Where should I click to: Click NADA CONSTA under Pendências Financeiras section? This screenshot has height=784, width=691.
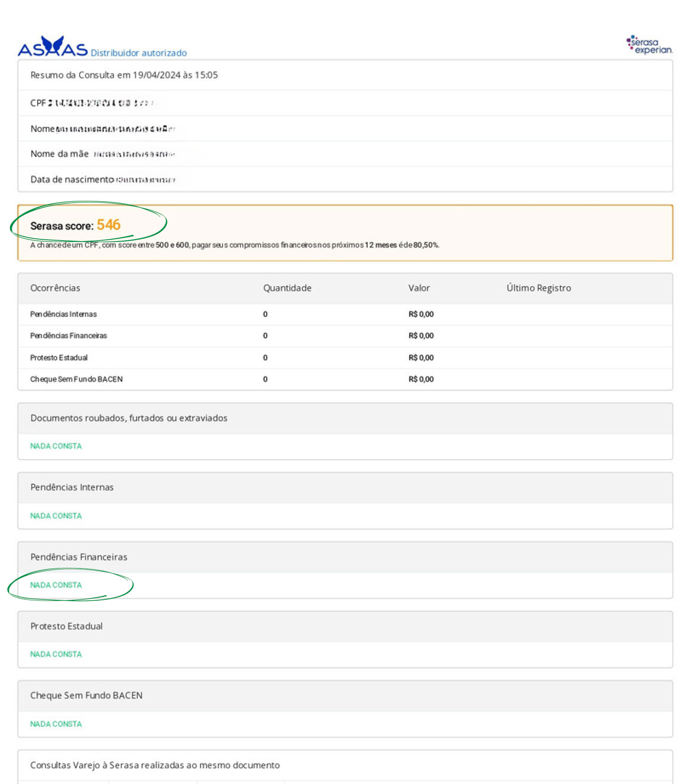coord(56,585)
